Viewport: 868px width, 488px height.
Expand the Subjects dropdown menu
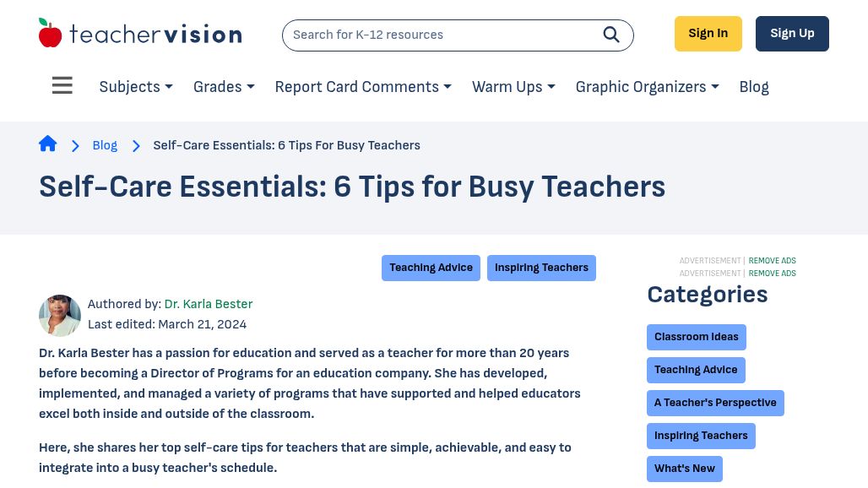136,87
